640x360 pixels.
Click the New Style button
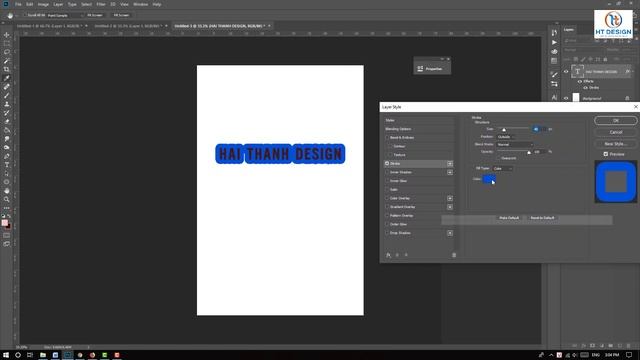(x=616, y=144)
